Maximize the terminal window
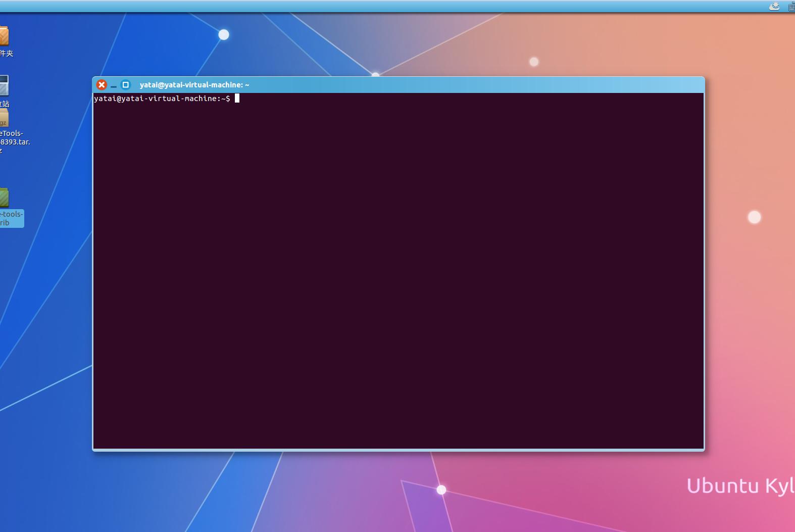Screen dimensions: 795x532 tap(126, 85)
